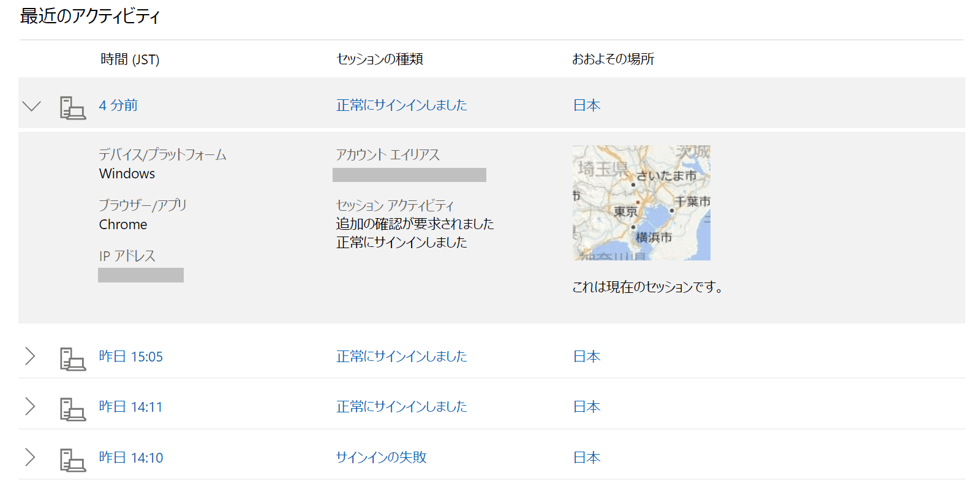
Task: Click the サインインの失敗 session link
Action: click(381, 457)
